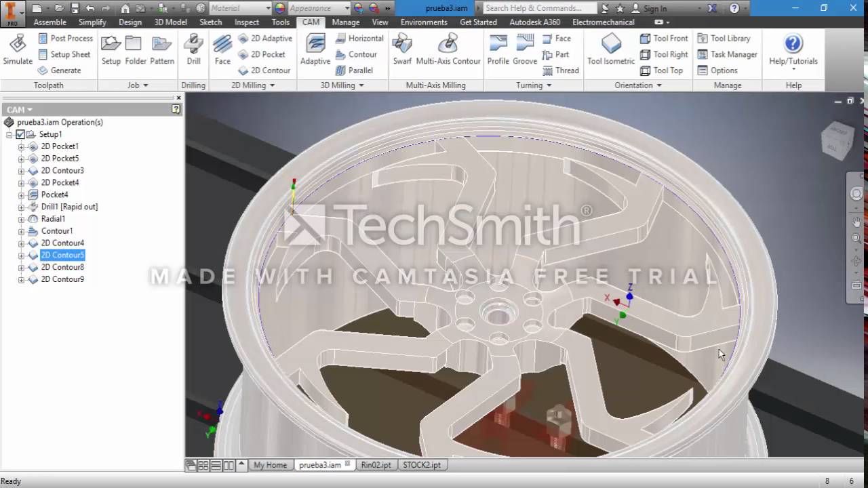Select Parallel 3D milling
The image size is (868, 488).
pos(354,70)
